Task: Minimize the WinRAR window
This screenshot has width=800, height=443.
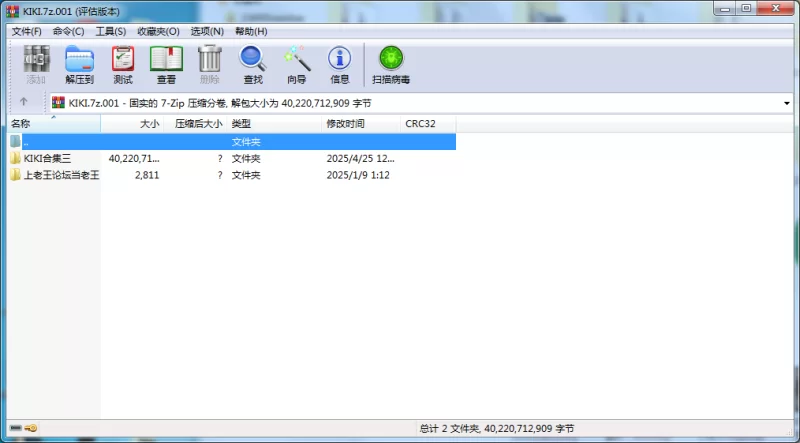Action: [725, 9]
